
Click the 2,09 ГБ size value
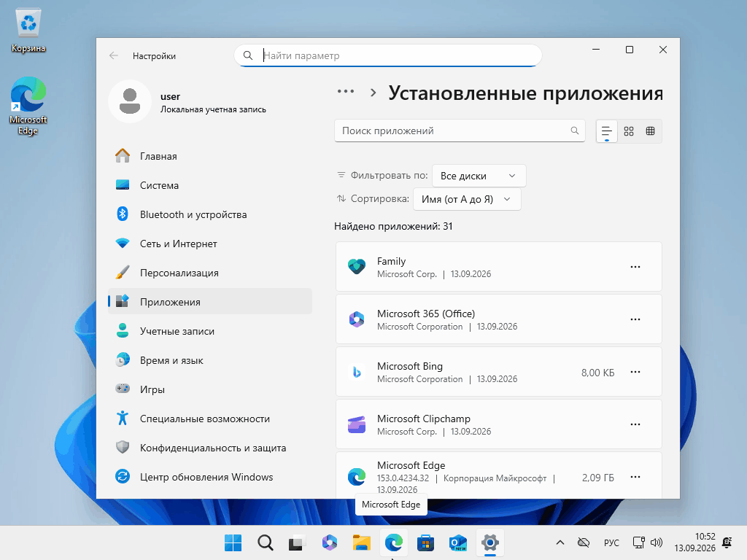598,477
